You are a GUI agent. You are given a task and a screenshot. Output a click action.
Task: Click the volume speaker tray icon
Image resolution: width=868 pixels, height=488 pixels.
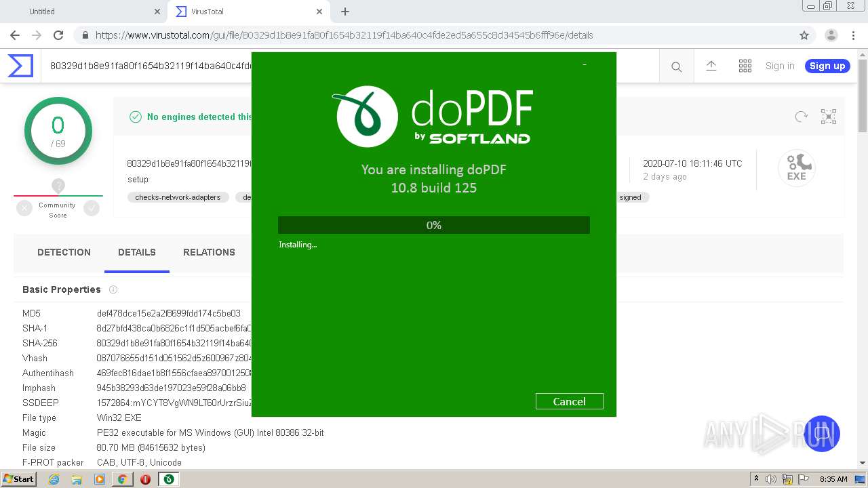click(770, 479)
